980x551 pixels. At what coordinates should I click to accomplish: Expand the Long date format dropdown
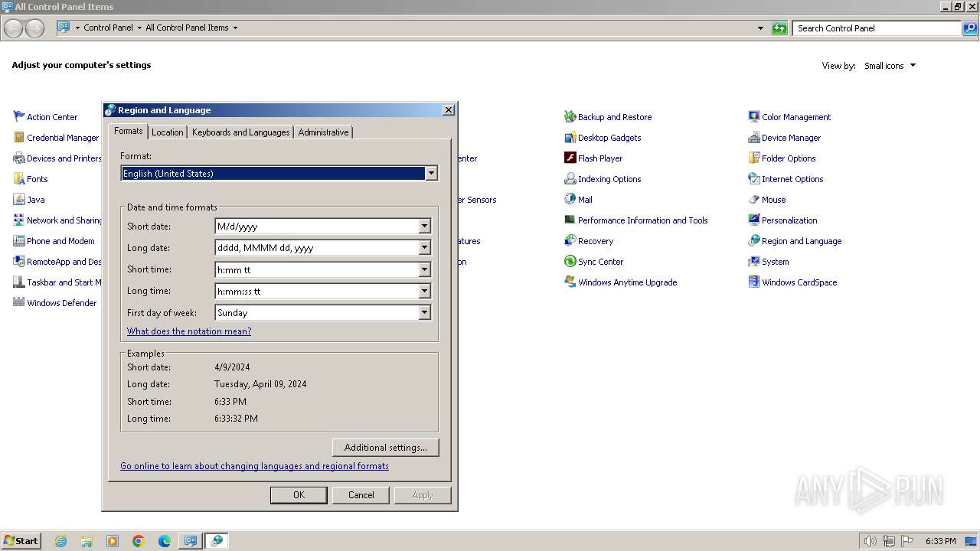tap(424, 248)
